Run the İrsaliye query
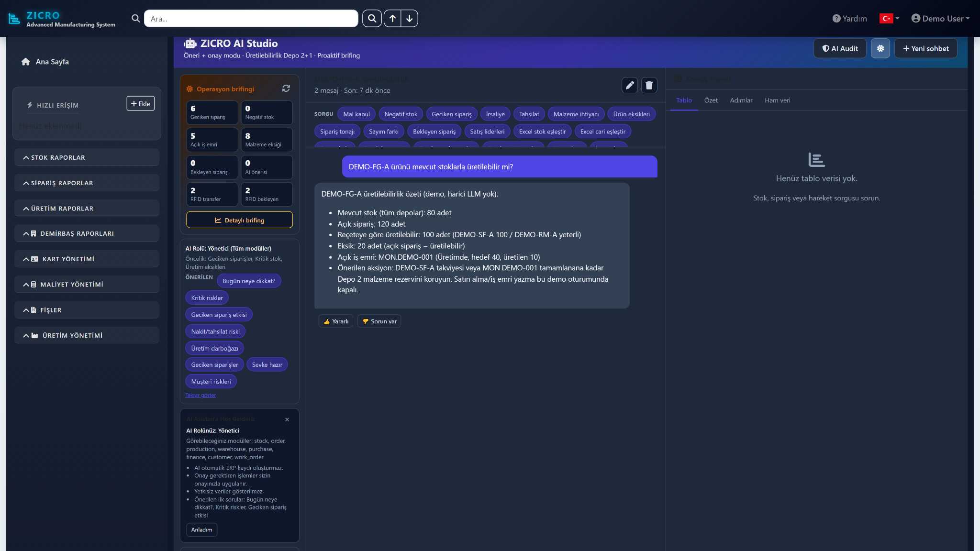 coord(495,114)
